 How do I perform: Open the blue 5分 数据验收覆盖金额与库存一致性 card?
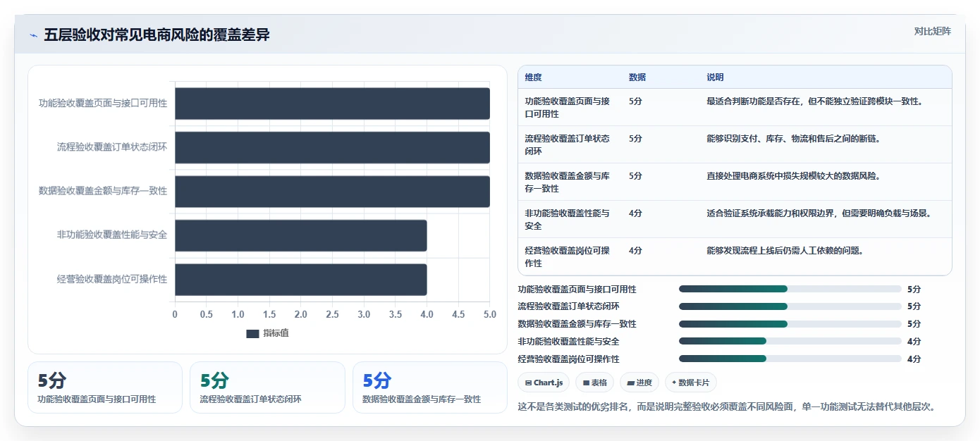(430, 387)
